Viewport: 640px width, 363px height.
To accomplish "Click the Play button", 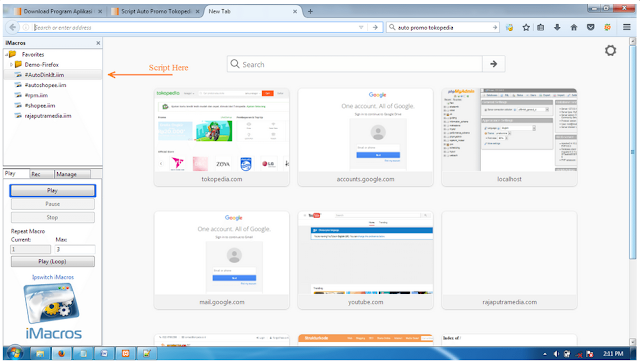I will point(53,190).
